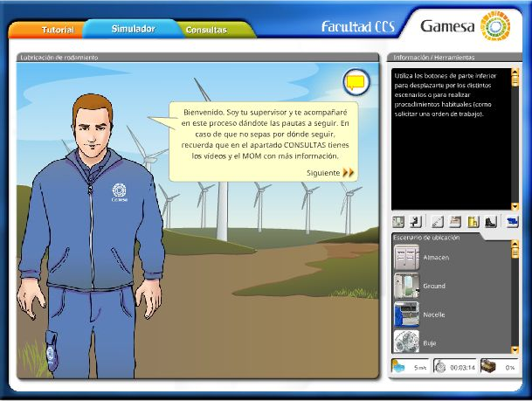Click the stopwatch timer icon
532x401 pixels.
(440, 367)
